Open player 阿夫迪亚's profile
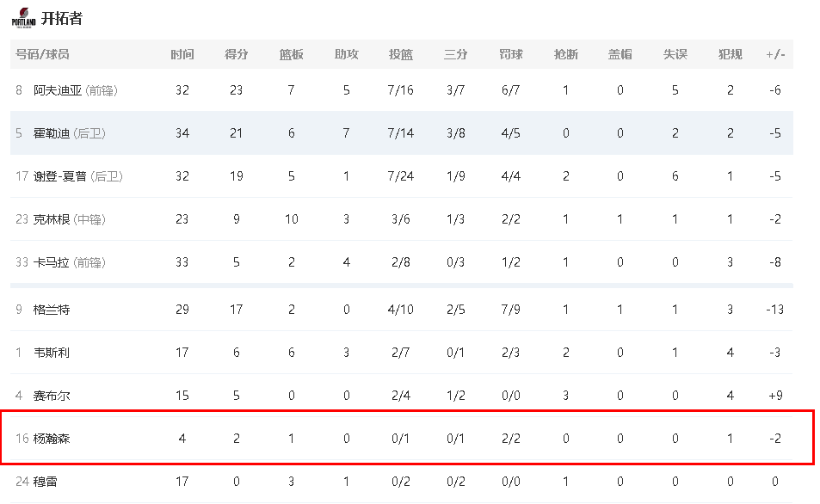 (x=58, y=90)
